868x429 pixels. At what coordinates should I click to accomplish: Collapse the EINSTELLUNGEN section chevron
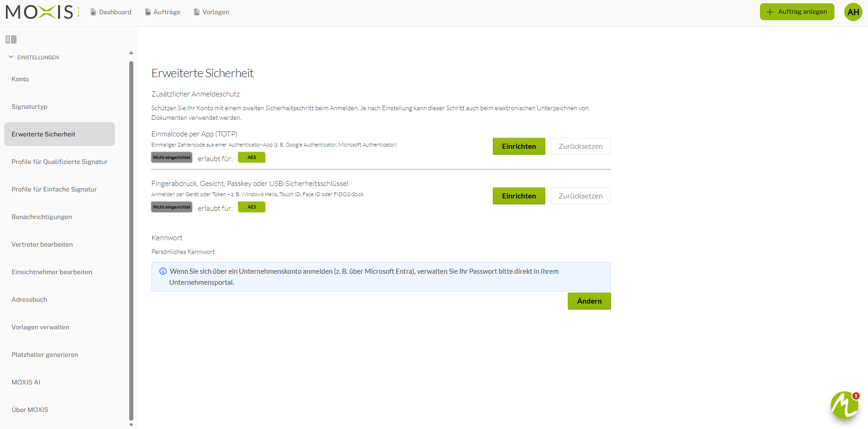11,57
